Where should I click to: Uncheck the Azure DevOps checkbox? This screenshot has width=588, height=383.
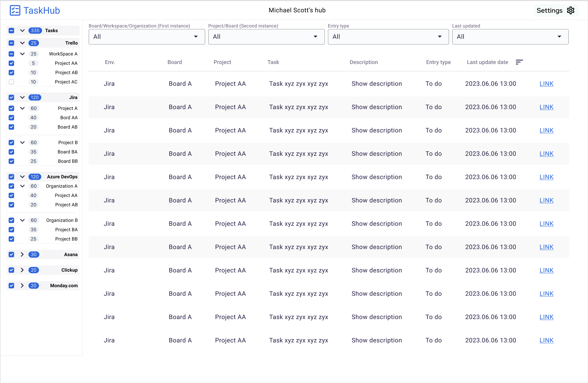(x=11, y=177)
